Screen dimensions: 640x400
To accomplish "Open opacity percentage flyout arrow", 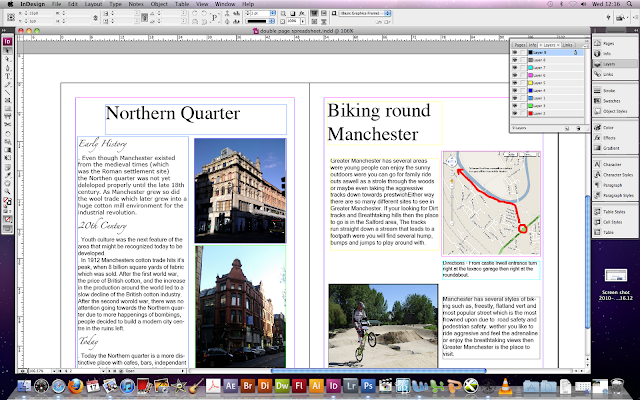I will (x=303, y=21).
